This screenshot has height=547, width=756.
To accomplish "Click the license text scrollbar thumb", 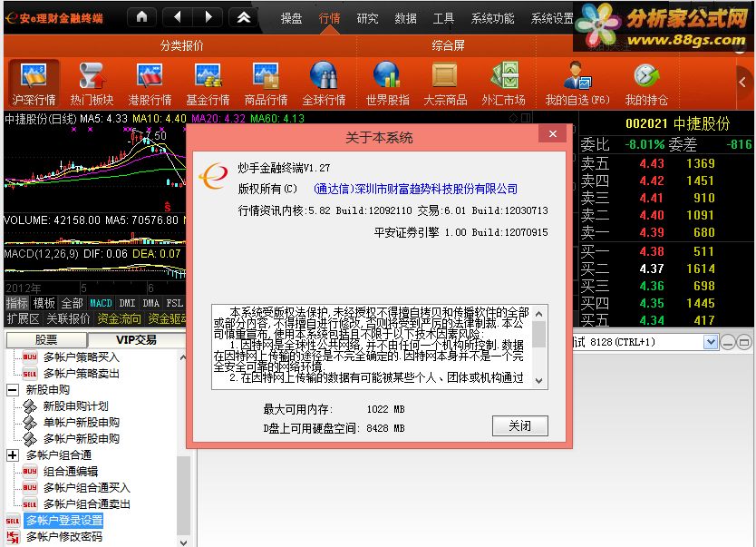I will (539, 334).
